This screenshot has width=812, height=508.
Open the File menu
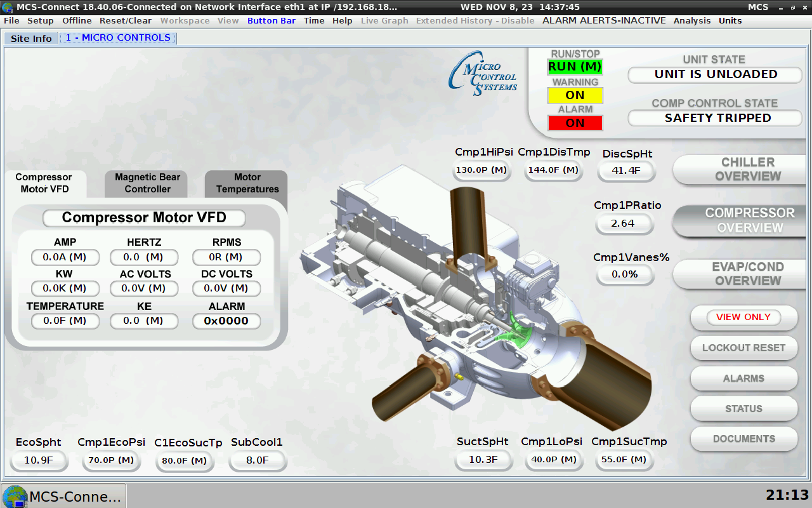tap(11, 20)
